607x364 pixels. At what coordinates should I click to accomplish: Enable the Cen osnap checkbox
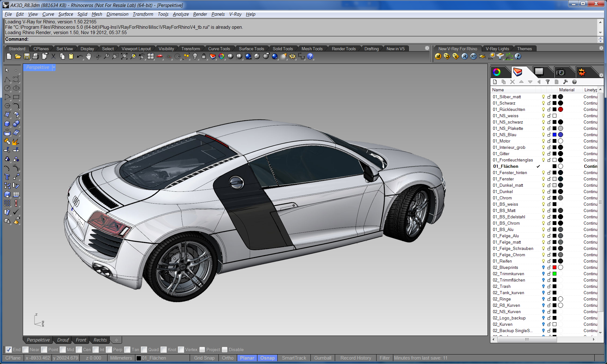coord(79,349)
